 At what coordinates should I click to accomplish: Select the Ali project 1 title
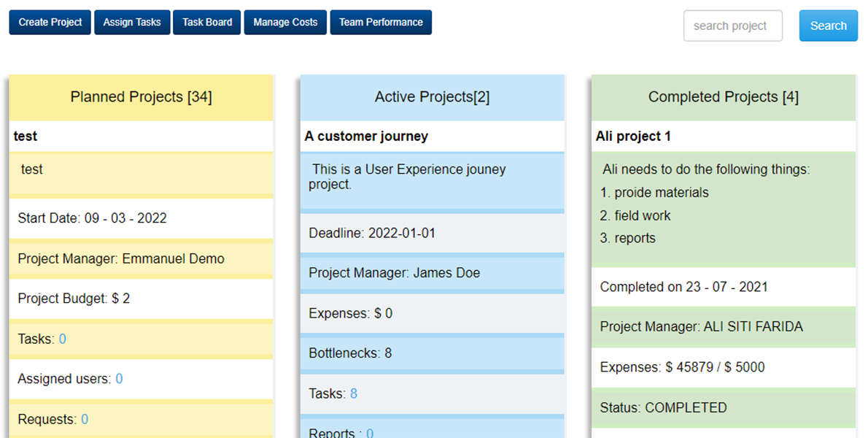633,136
